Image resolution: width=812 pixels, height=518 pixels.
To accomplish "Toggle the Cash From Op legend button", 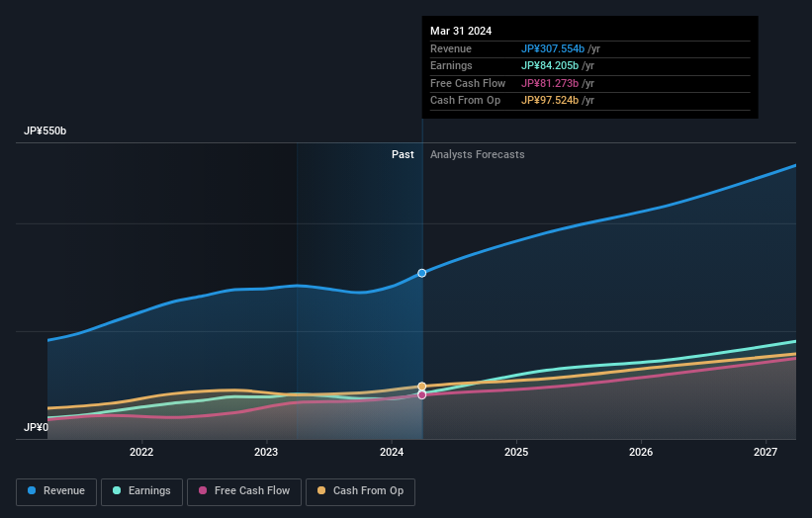I will (360, 491).
